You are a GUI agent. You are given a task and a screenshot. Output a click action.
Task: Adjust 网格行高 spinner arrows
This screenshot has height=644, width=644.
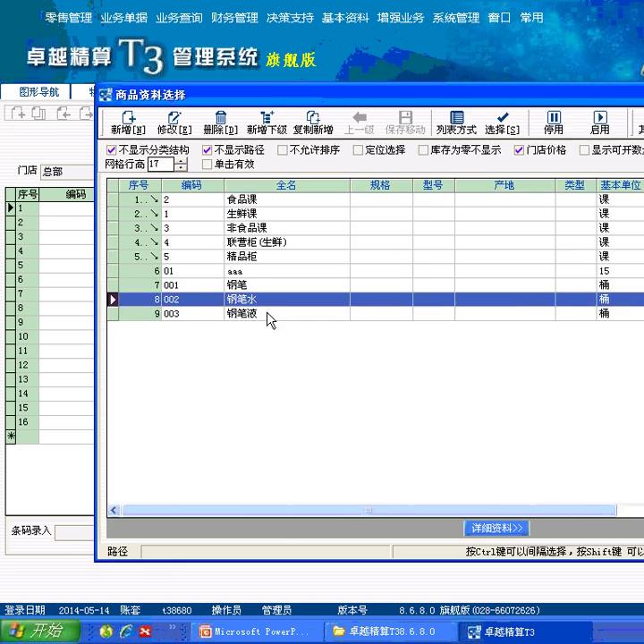[x=181, y=165]
